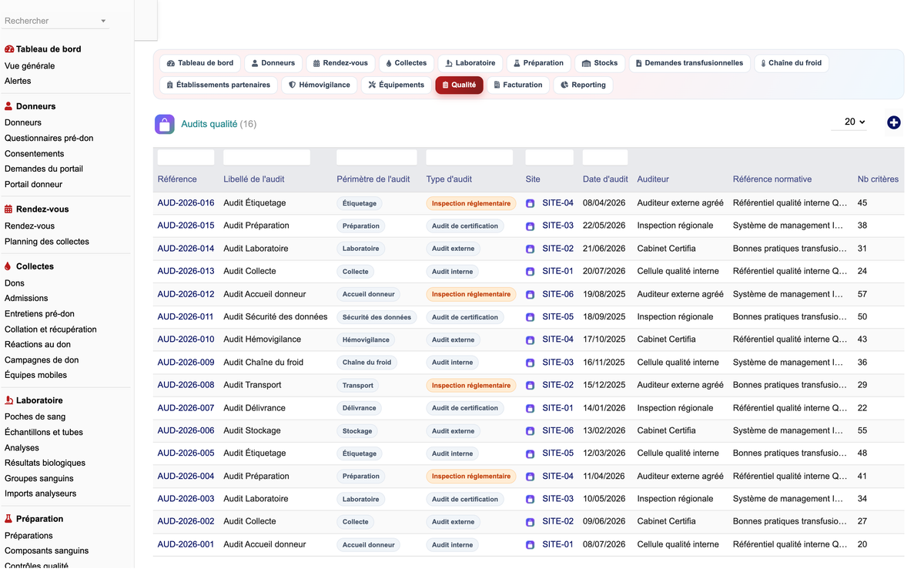Open audit AUD-2026-004 reference link

[186, 477]
